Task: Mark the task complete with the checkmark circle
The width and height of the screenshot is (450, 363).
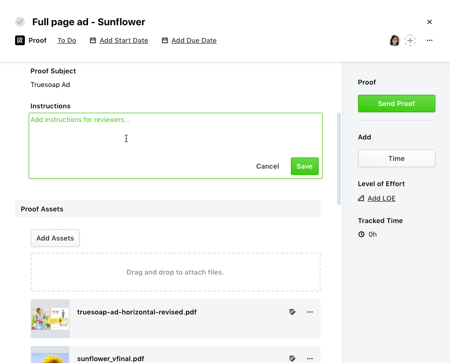Action: (x=20, y=22)
